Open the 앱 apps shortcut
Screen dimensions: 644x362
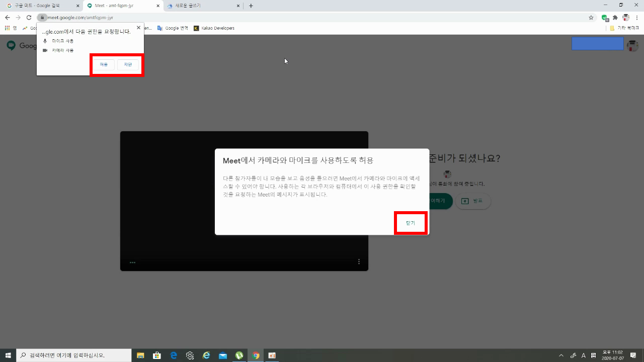[x=11, y=28]
